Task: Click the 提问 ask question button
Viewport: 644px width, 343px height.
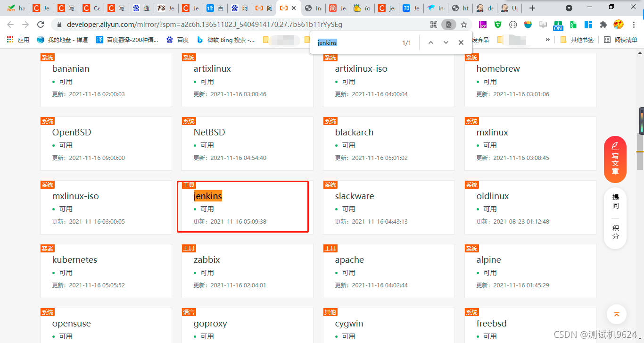Action: point(615,201)
